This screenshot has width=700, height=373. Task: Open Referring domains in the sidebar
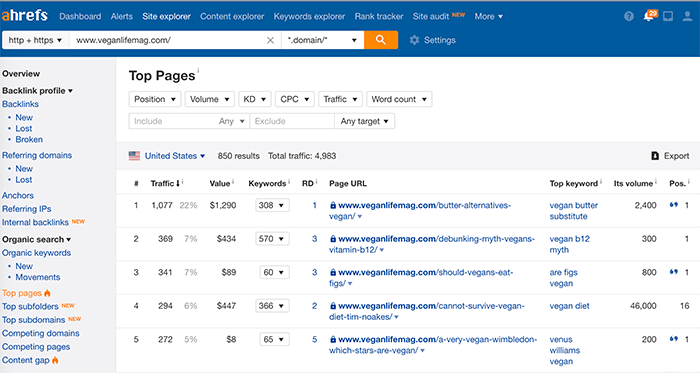37,155
